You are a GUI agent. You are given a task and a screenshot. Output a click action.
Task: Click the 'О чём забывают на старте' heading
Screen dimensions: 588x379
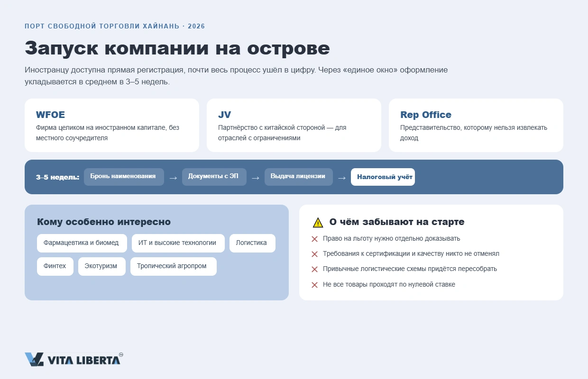click(x=397, y=222)
